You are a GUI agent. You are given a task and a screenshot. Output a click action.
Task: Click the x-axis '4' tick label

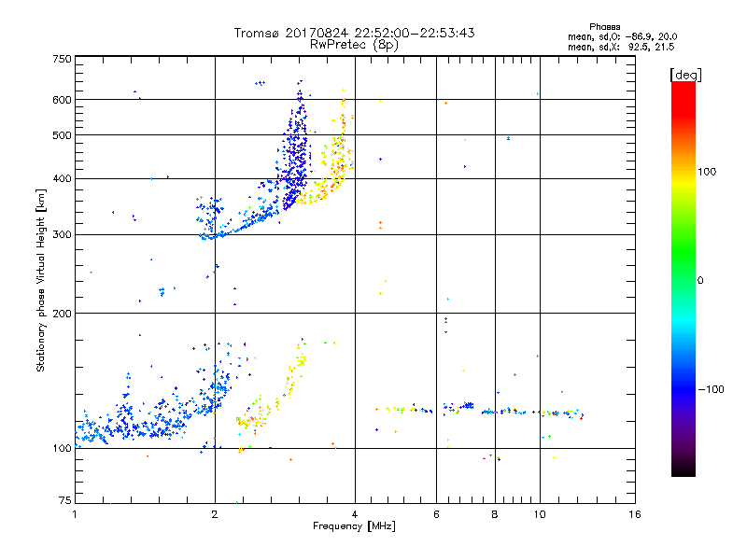355,514
